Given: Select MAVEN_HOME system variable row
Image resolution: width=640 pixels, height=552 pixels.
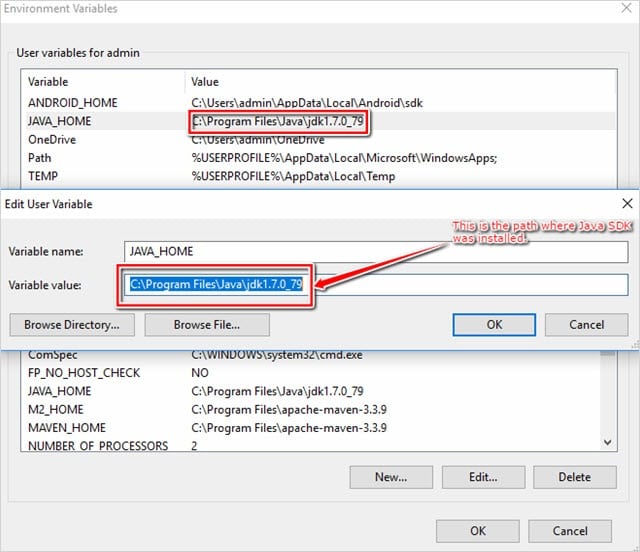Looking at the screenshot, I should click(x=65, y=428).
